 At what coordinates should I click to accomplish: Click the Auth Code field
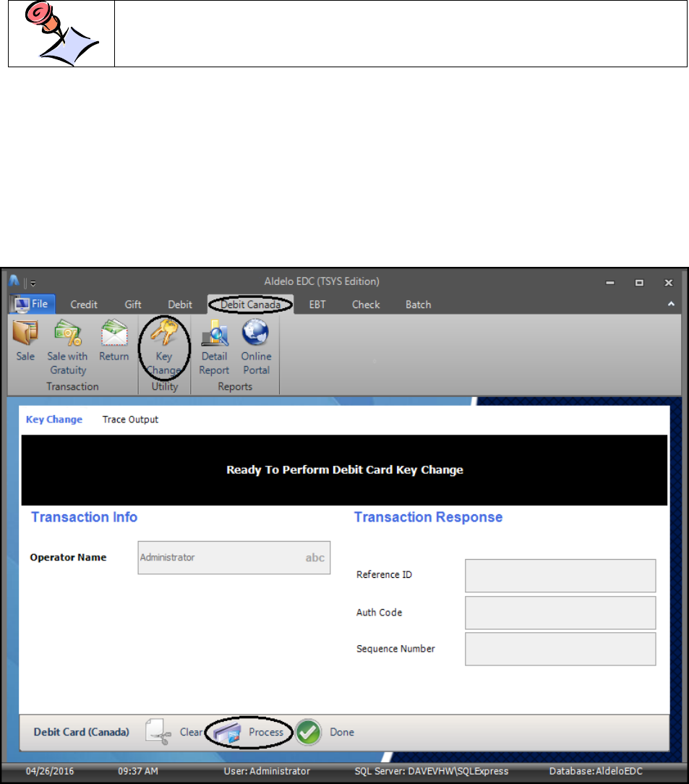coord(560,613)
